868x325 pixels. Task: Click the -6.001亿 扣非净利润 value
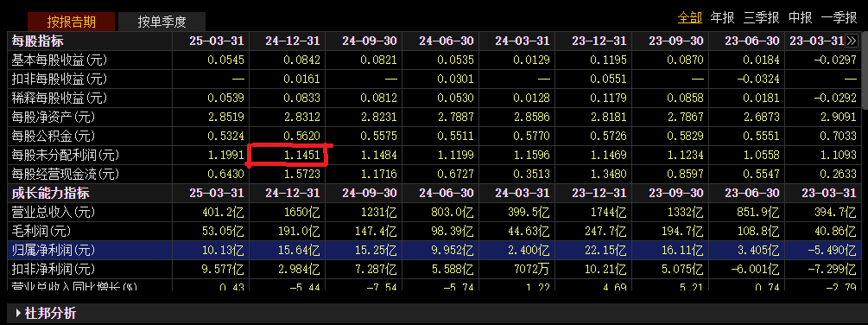click(755, 269)
